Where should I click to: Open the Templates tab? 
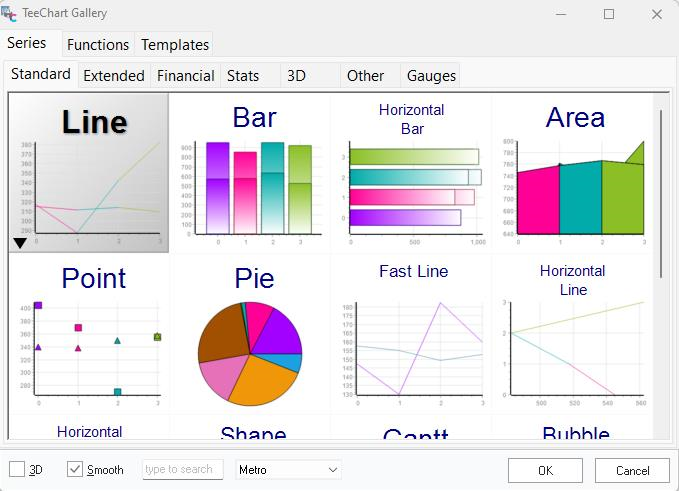pyautogui.click(x=175, y=44)
